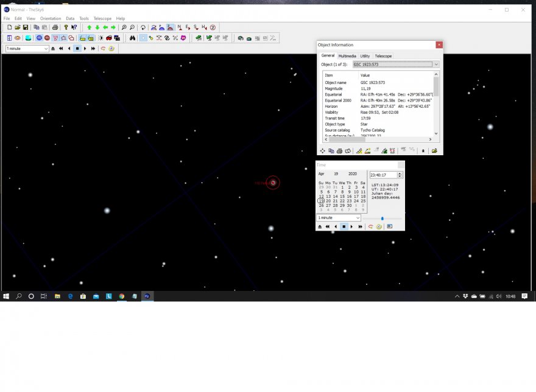Select April 23 in the calendar
This screenshot has width=536, height=392.
click(x=349, y=201)
